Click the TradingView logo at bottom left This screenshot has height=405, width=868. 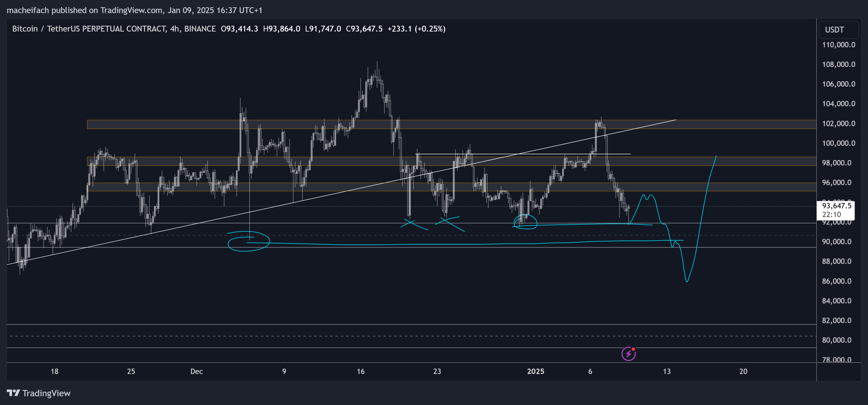click(x=38, y=393)
